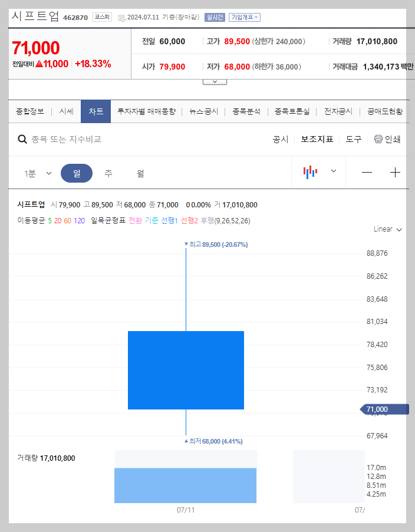Click the search magnifier icon
The width and height of the screenshot is (415, 532).
22,139
